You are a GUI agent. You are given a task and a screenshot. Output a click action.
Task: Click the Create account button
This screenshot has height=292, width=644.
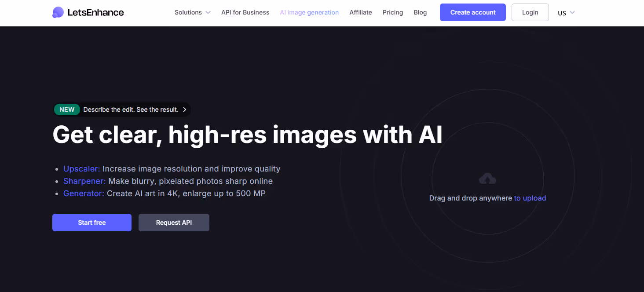[473, 12]
